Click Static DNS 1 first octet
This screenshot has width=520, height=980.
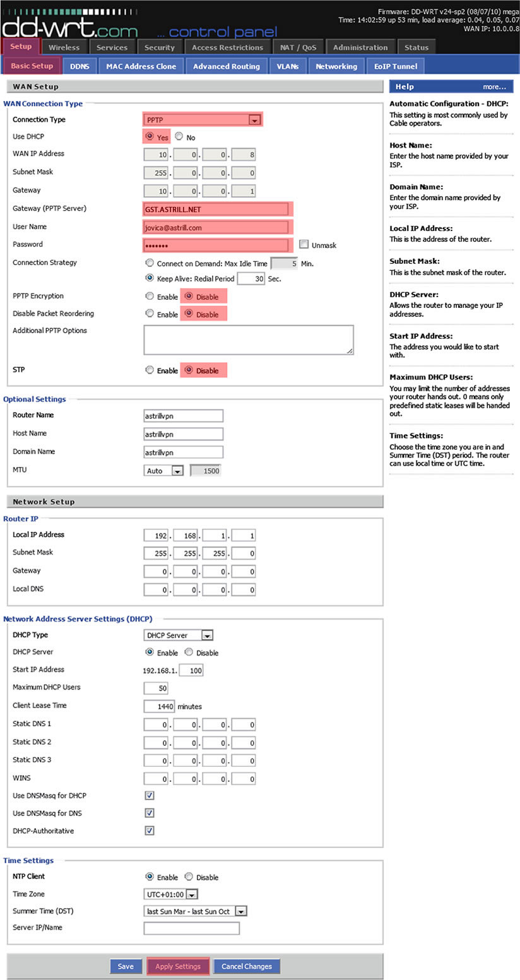click(156, 724)
